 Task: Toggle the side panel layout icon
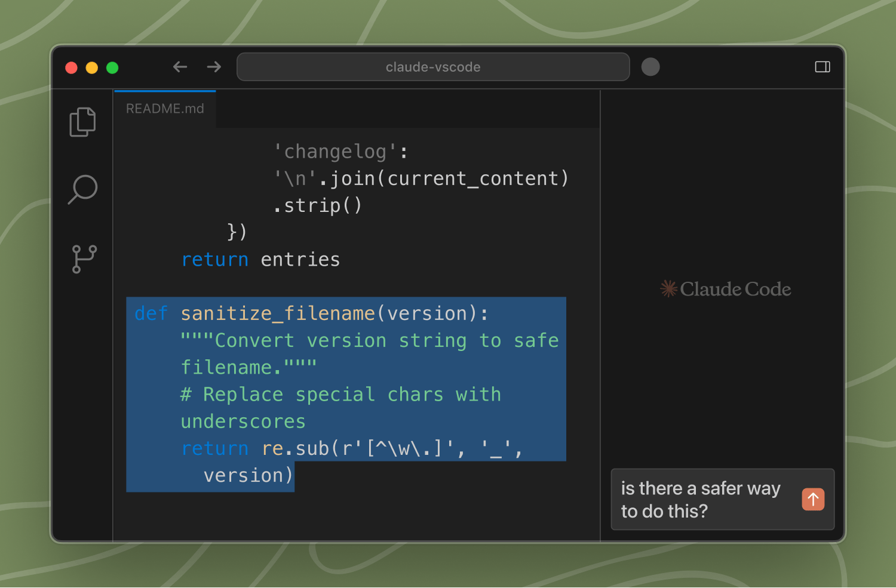tap(822, 67)
